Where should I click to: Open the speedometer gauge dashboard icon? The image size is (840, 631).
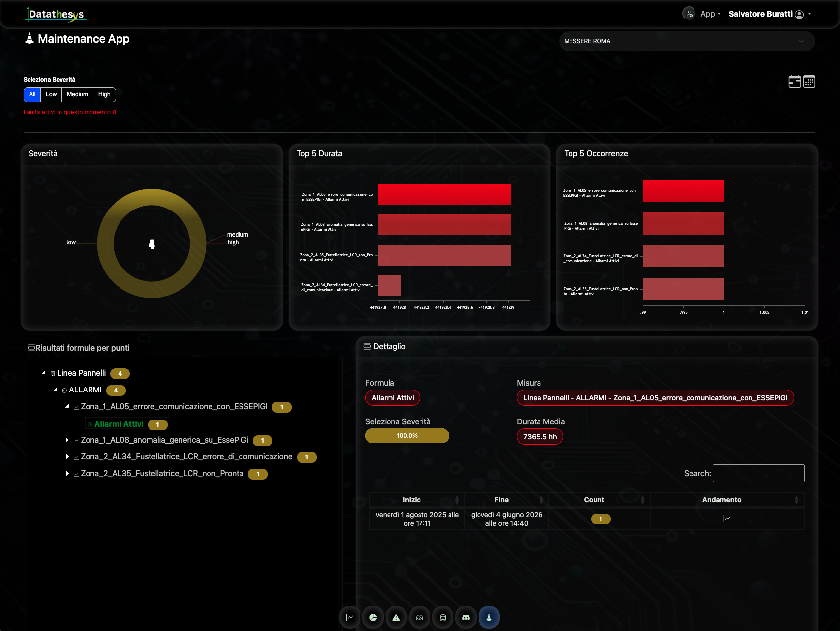pyautogui.click(x=420, y=617)
